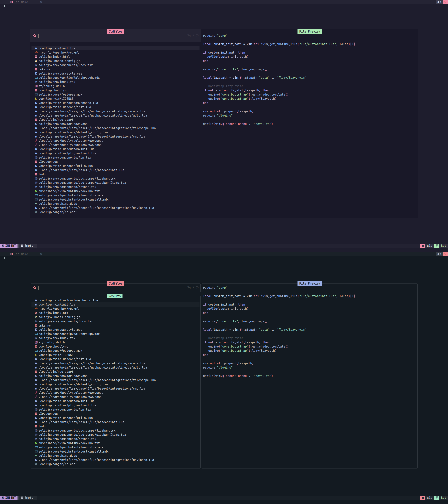Close the buffer with the pink X button
Screen dimensions: 448x504
[446, 2]
